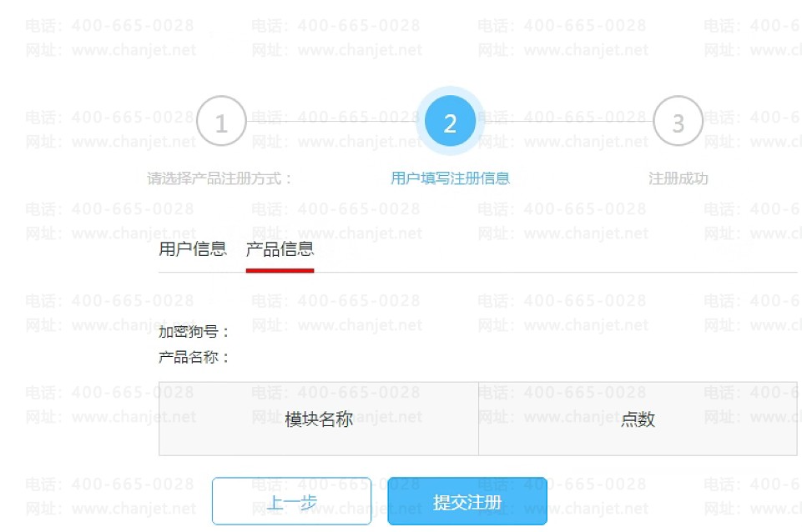Screen dimensions: 802x532
Task: Go back with the 上一步 button
Action: click(291, 501)
